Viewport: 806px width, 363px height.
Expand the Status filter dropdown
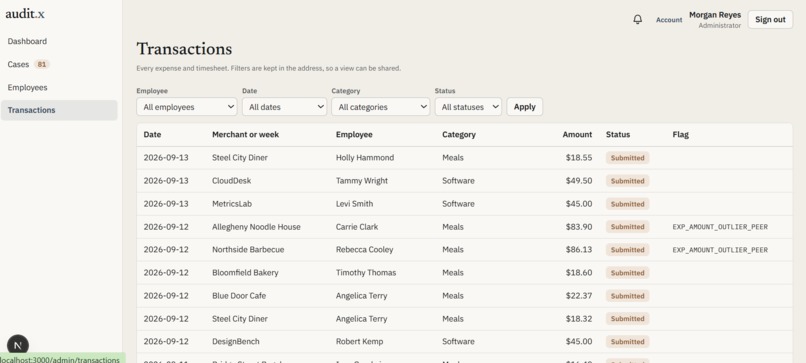coord(468,107)
